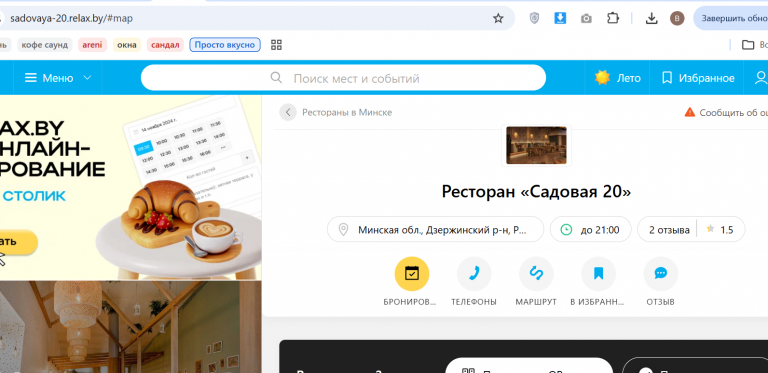Open the 'Просто вкусно' bookmark

click(x=225, y=45)
